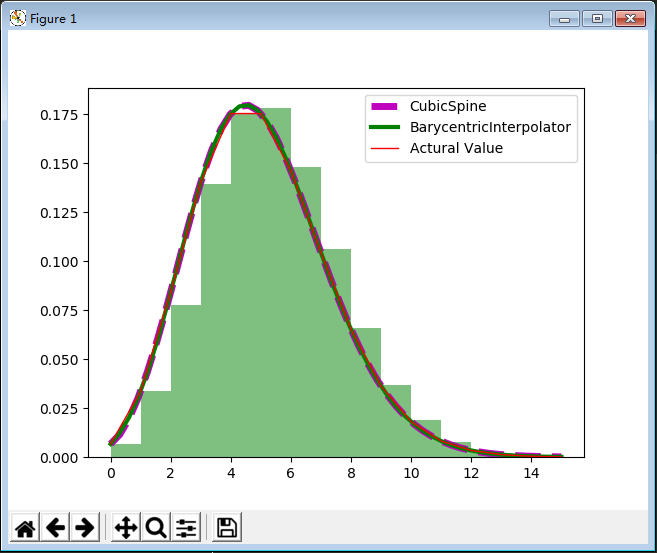Image resolution: width=657 pixels, height=553 pixels.
Task: Click the histogram bar between 9 and 10
Action: click(x=396, y=421)
